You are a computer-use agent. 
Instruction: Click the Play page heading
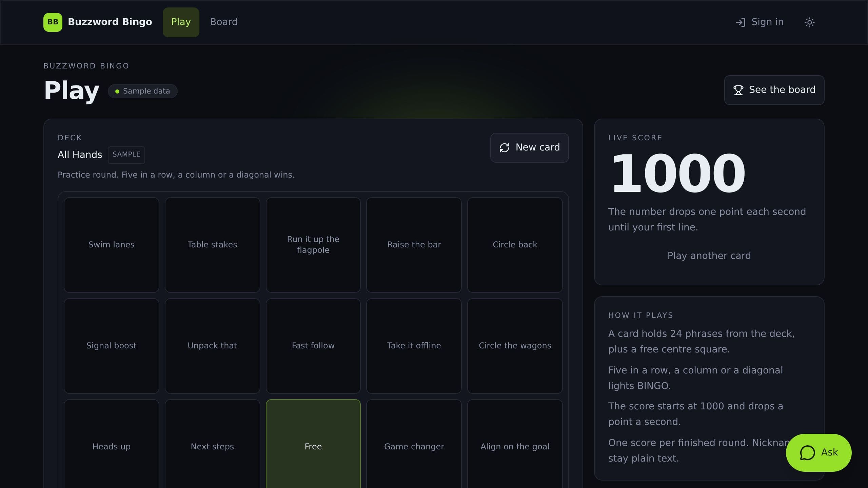pos(72,91)
